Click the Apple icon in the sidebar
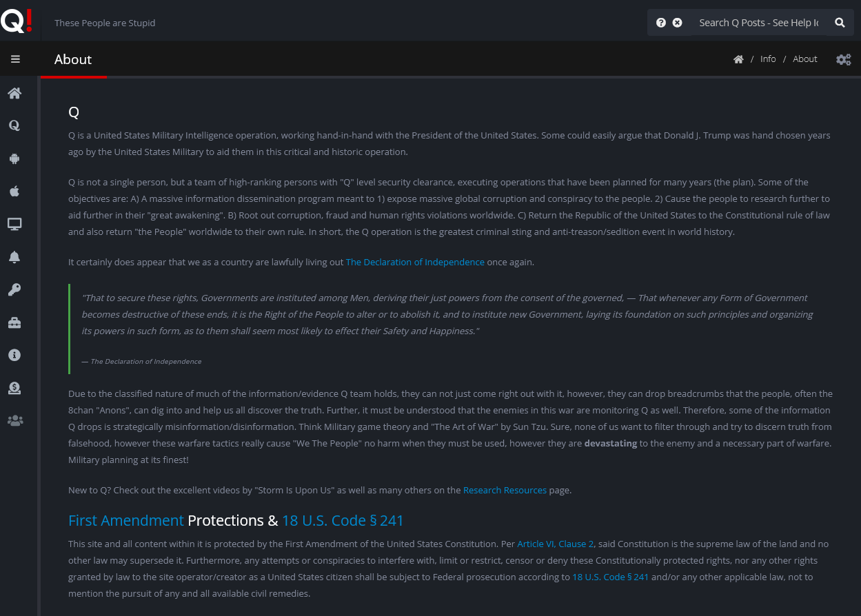The height and width of the screenshot is (616, 861). [14, 191]
